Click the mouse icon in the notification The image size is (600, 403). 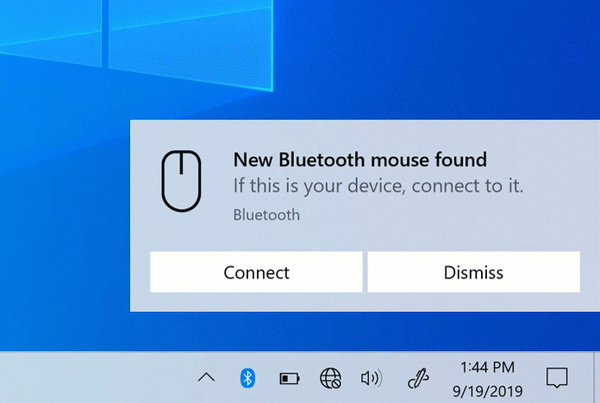(181, 181)
